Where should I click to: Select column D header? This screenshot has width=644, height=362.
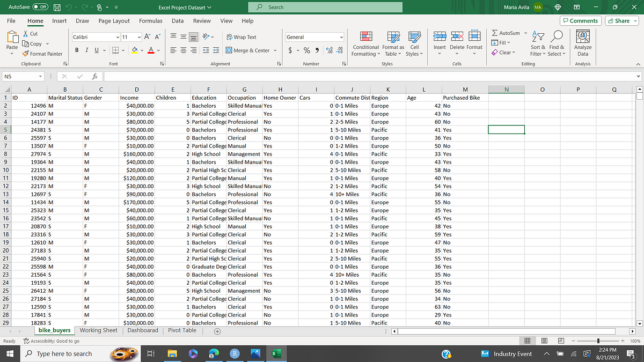pyautogui.click(x=136, y=90)
